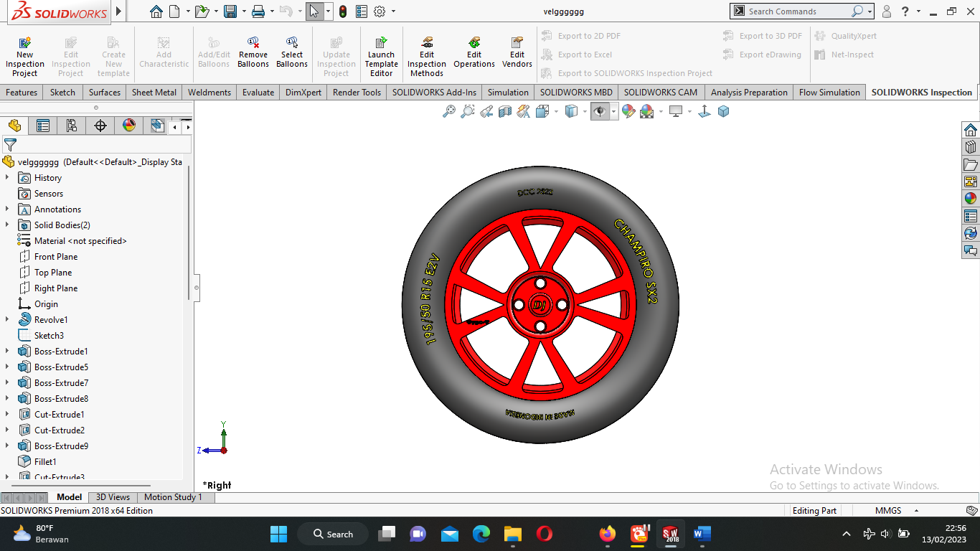The image size is (980, 551).
Task: Open the DimXpertManager crosshair tab
Action: tap(100, 126)
